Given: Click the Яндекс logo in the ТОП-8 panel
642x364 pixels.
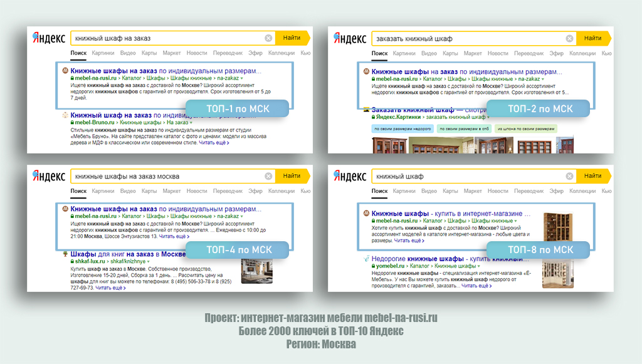Looking at the screenshot, I should [350, 176].
